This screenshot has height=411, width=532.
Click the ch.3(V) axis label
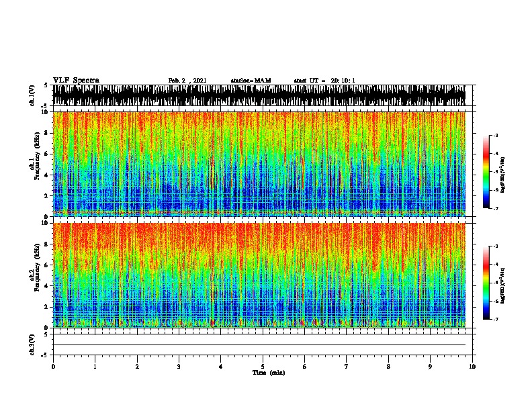pyautogui.click(x=32, y=345)
